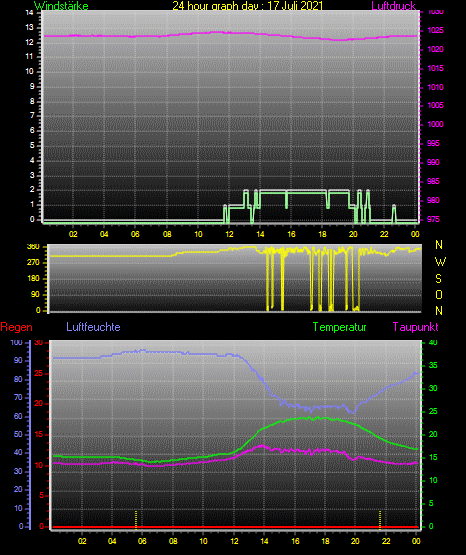This screenshot has height=555, width=466.
Task: Click hour 12 on wind graph axis
Action: click(229, 234)
